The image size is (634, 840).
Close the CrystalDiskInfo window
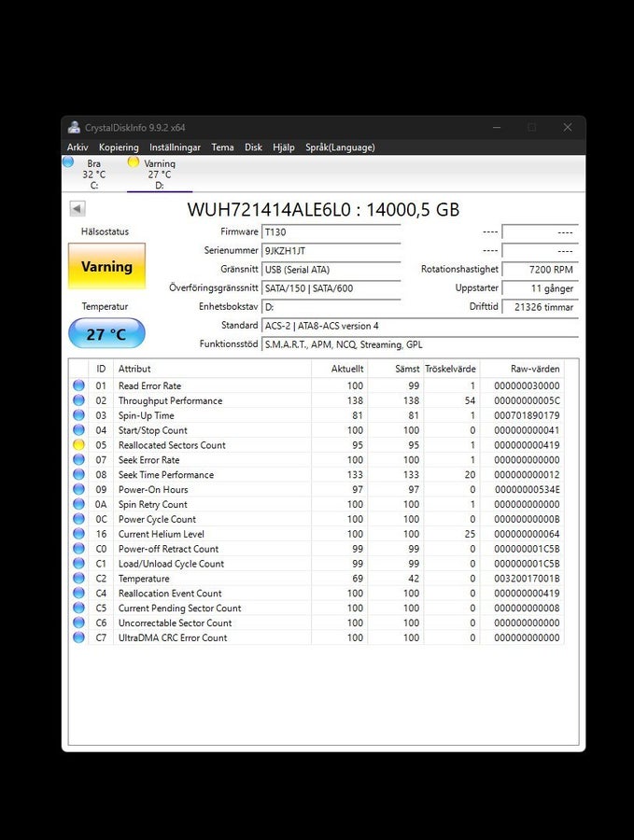tap(568, 128)
